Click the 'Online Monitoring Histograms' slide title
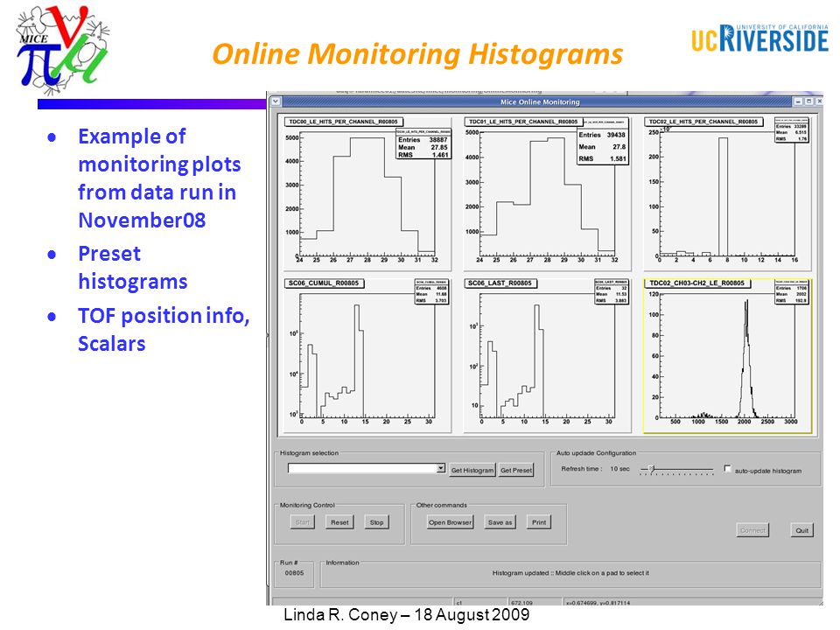The height and width of the screenshot is (630, 840). coord(417,54)
